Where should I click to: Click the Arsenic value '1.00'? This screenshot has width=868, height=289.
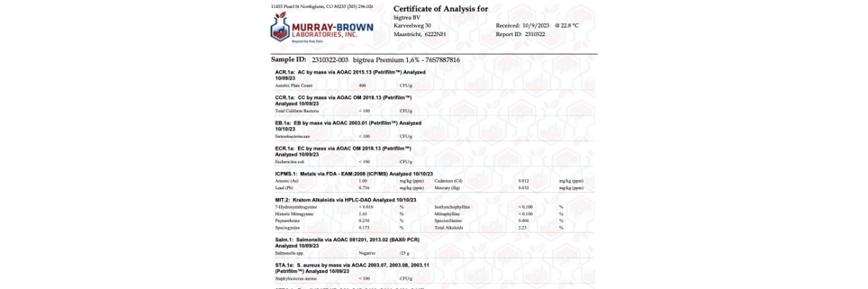(x=363, y=180)
